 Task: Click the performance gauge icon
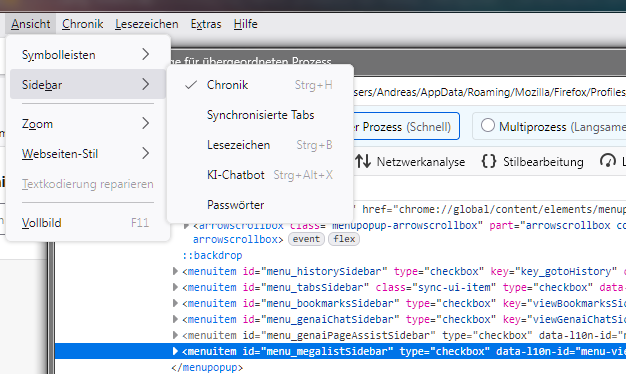[608, 161]
